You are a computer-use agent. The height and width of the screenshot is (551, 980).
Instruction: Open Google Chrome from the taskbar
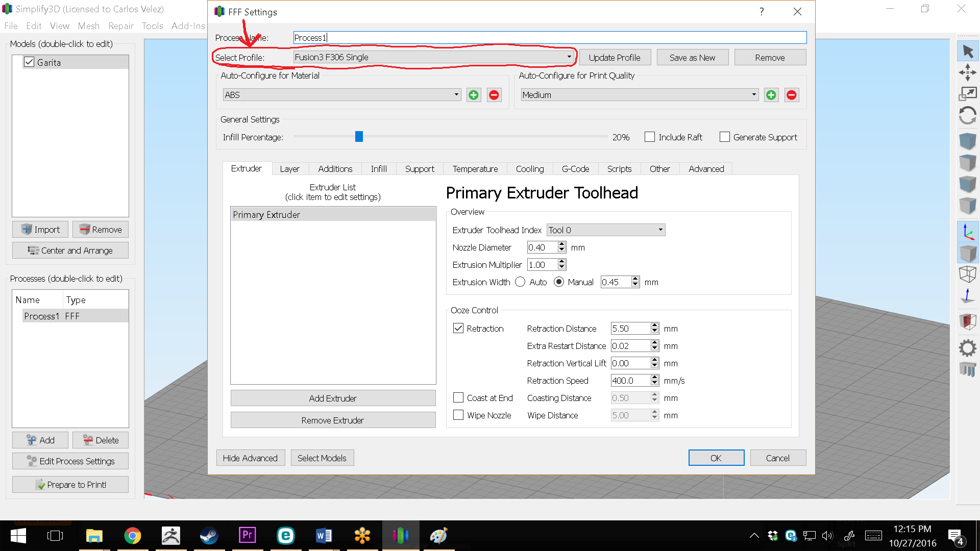[132, 536]
